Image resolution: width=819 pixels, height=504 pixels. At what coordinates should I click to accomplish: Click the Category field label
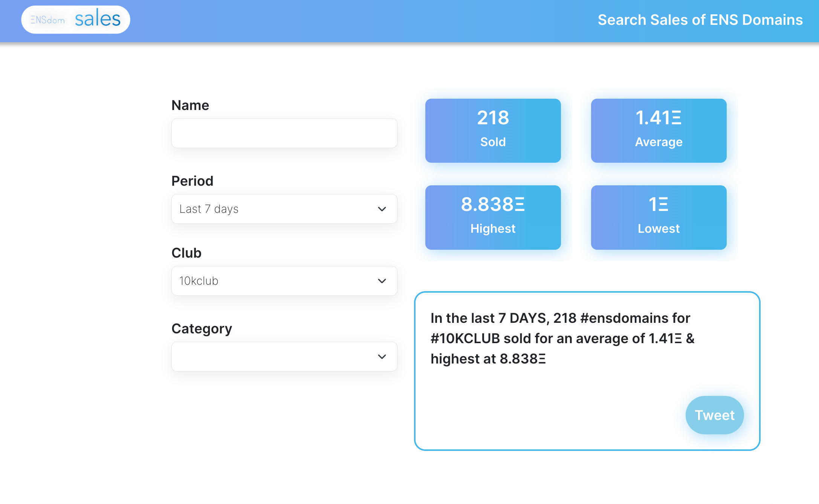pos(202,329)
